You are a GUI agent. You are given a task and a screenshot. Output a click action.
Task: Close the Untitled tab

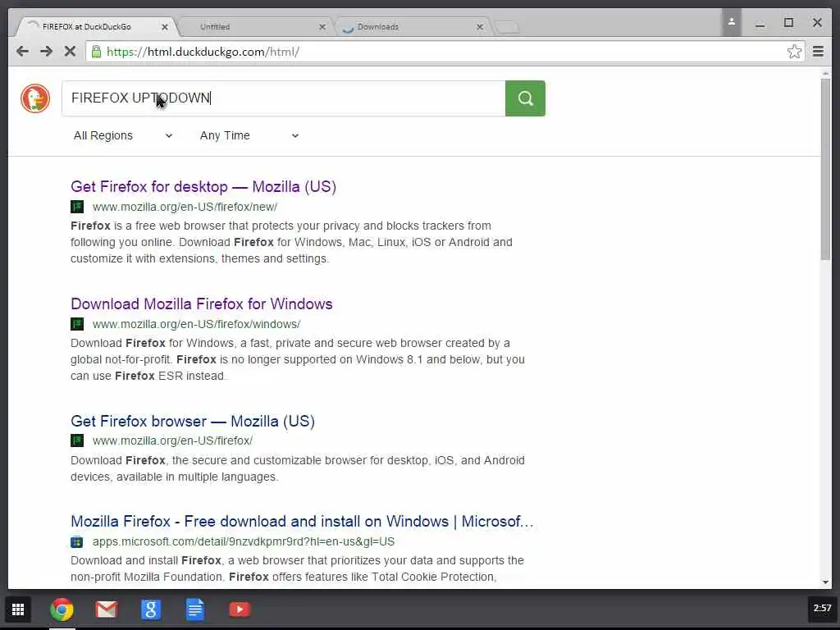click(322, 27)
